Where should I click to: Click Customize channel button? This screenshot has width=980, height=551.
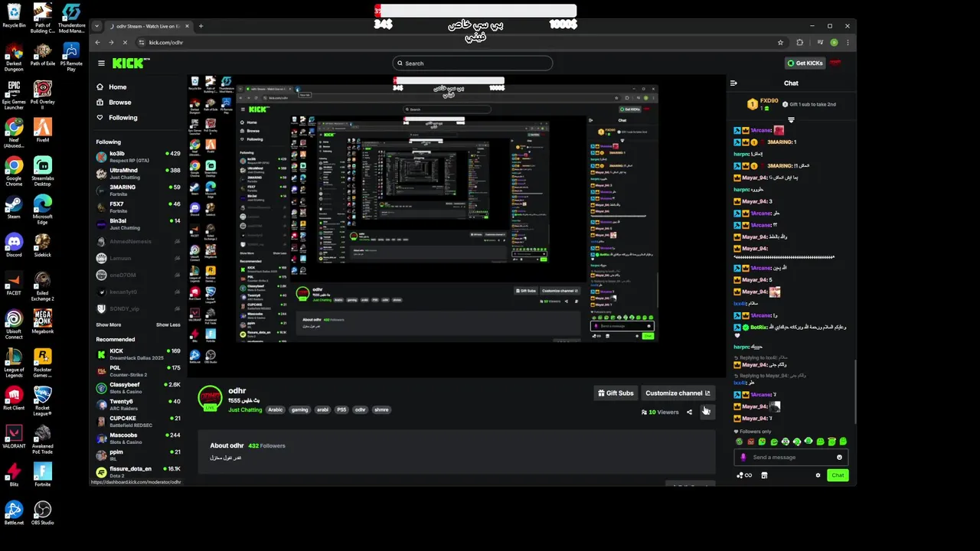(x=678, y=393)
